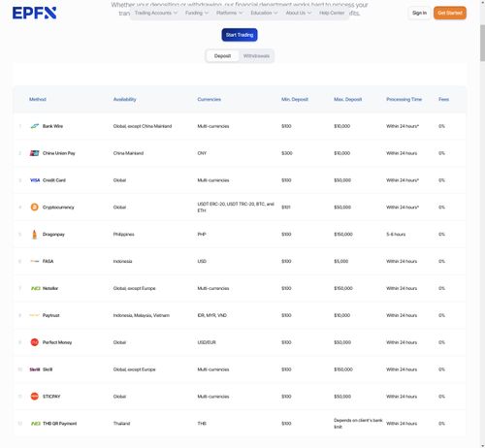The image size is (485, 448).
Task: Click the page vertical scrollbar thumb
Action: click(x=482, y=43)
